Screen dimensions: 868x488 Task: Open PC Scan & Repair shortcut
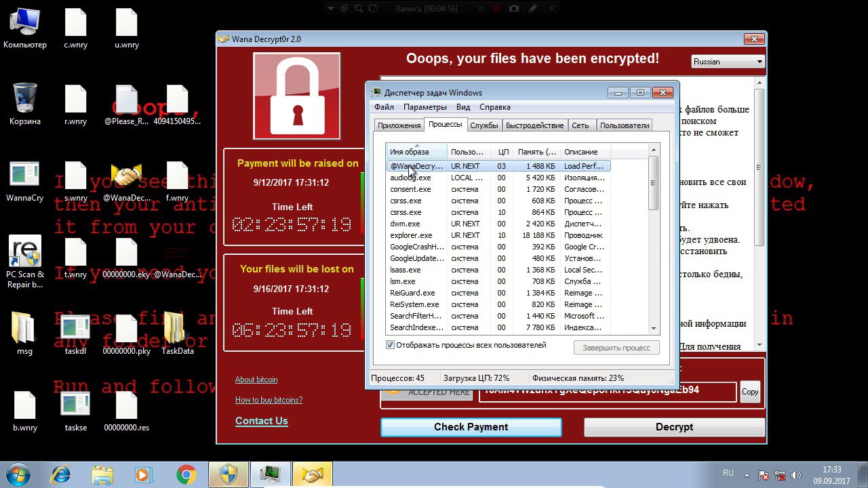point(25,262)
